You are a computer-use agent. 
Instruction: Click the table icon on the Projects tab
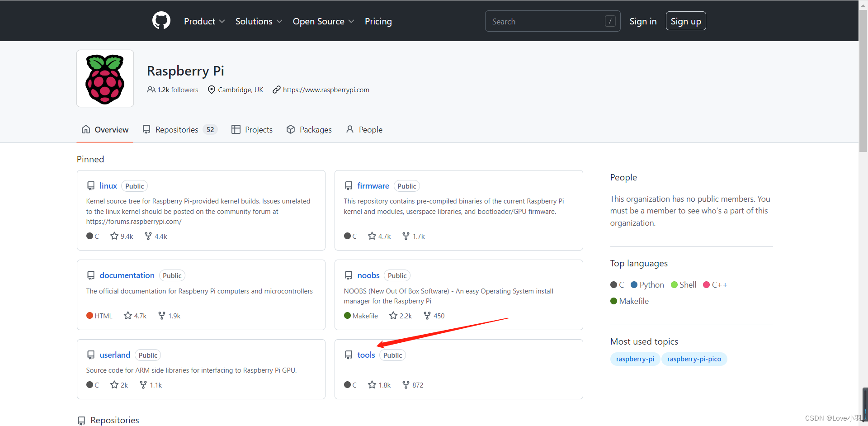click(236, 129)
